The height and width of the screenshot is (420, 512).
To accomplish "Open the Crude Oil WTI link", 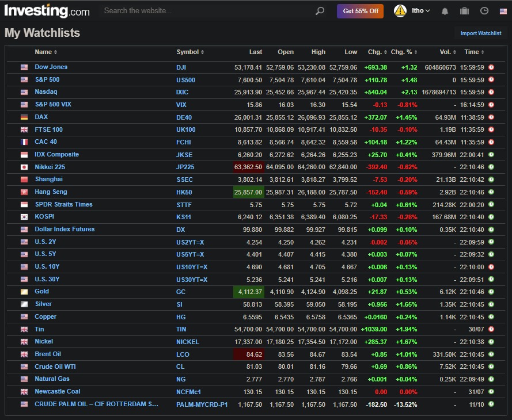I will 55,366.
